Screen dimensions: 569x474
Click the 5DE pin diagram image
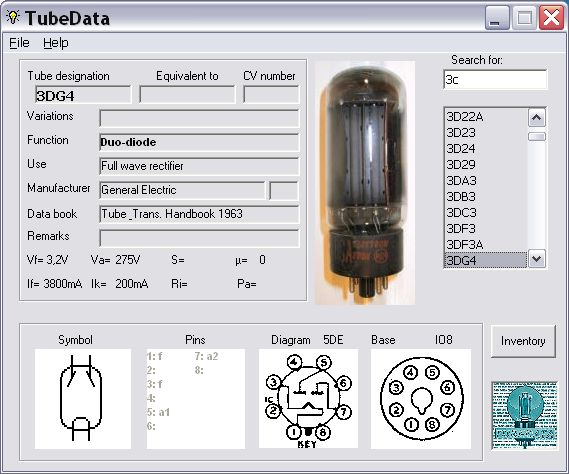coord(308,399)
